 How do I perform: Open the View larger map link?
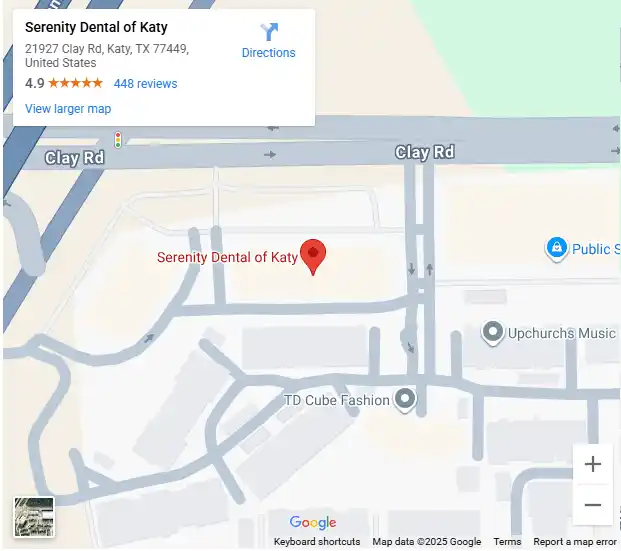click(68, 109)
